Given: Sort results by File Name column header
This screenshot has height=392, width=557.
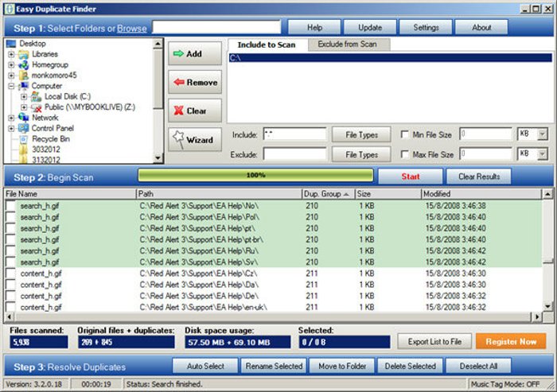Looking at the screenshot, I should tap(70, 194).
